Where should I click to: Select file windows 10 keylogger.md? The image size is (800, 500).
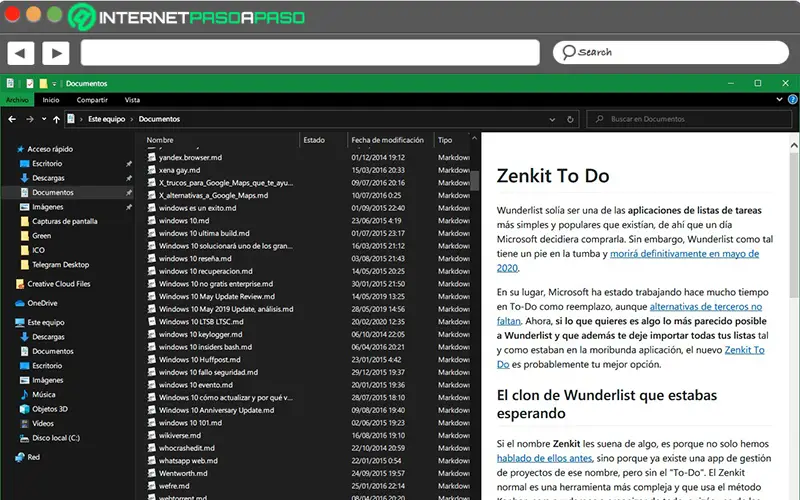[x=201, y=335]
